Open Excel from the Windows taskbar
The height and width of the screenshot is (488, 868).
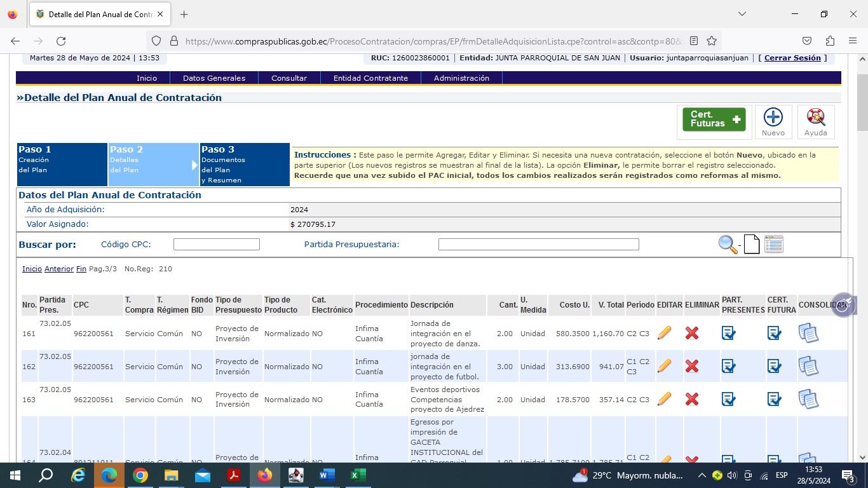[x=358, y=475]
